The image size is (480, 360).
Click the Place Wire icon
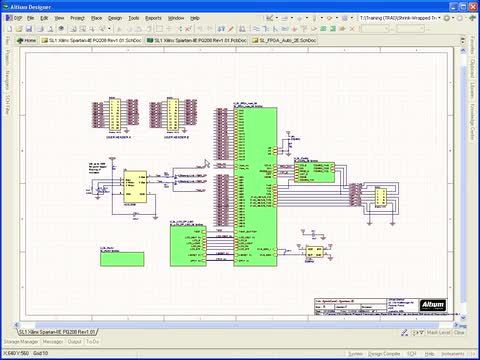(256, 29)
